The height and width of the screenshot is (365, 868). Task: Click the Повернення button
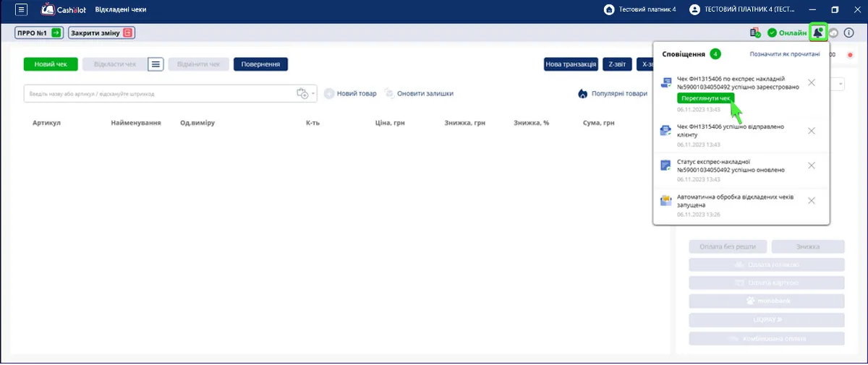click(260, 64)
